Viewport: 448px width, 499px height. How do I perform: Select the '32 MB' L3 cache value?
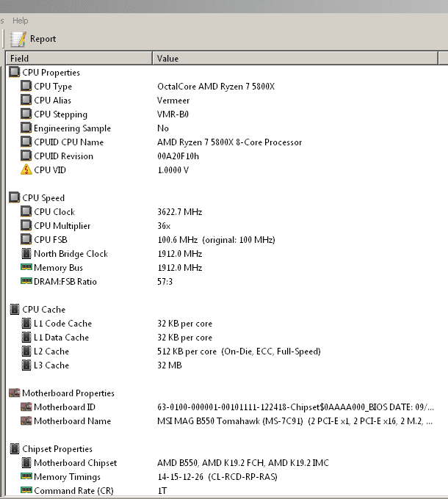coord(170,365)
